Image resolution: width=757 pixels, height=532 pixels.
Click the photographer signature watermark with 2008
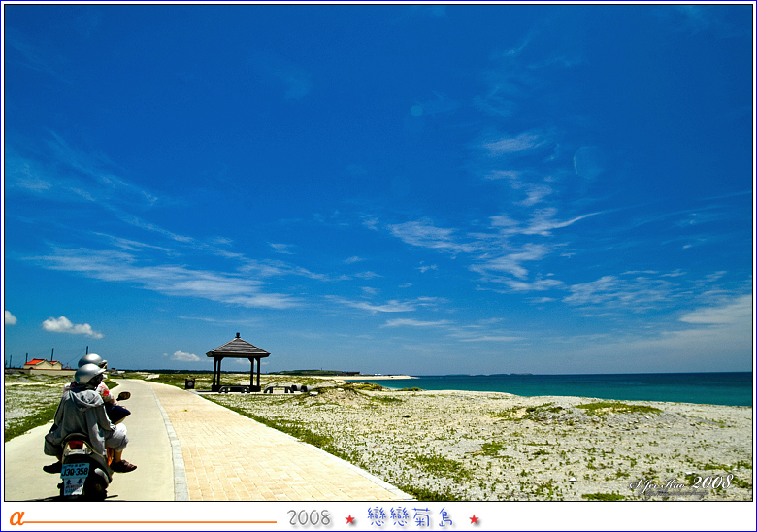[x=681, y=483]
